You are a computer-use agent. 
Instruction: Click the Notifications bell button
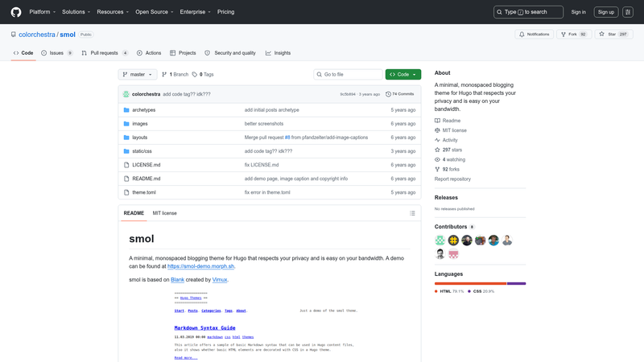(534, 35)
